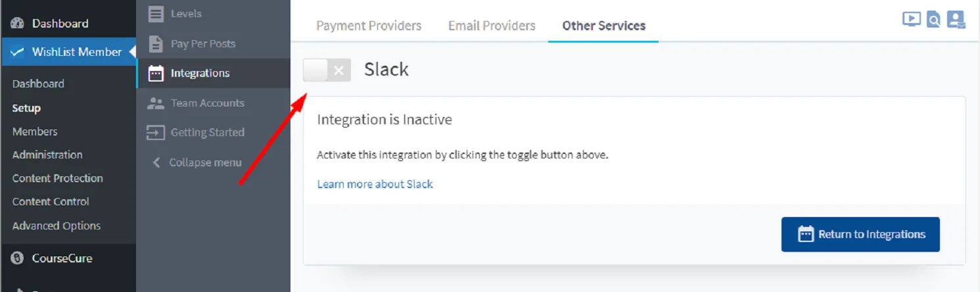This screenshot has width=980, height=292.
Task: Go to WishList Member Dashboard submenu
Action: click(x=38, y=84)
